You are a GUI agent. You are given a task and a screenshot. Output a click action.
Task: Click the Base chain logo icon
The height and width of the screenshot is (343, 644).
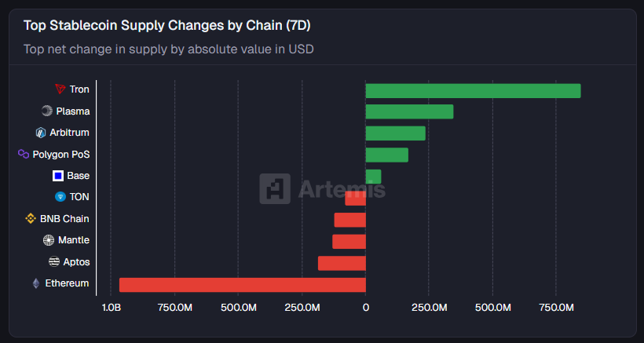pyautogui.click(x=57, y=176)
